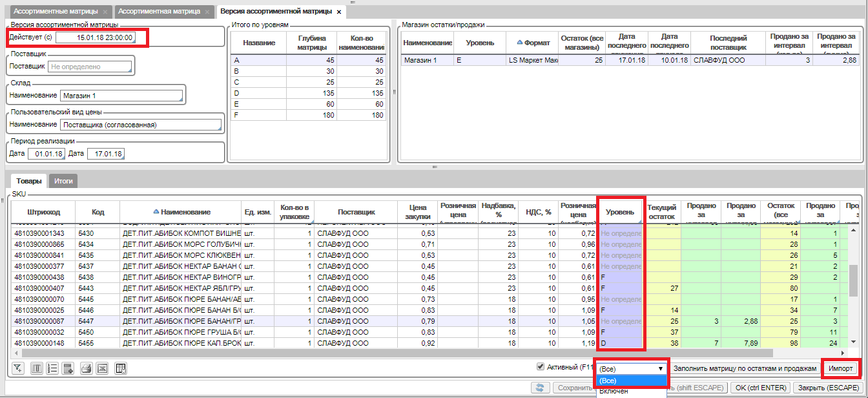Click the add filter funnel icon
The image size is (868, 398).
point(18,368)
